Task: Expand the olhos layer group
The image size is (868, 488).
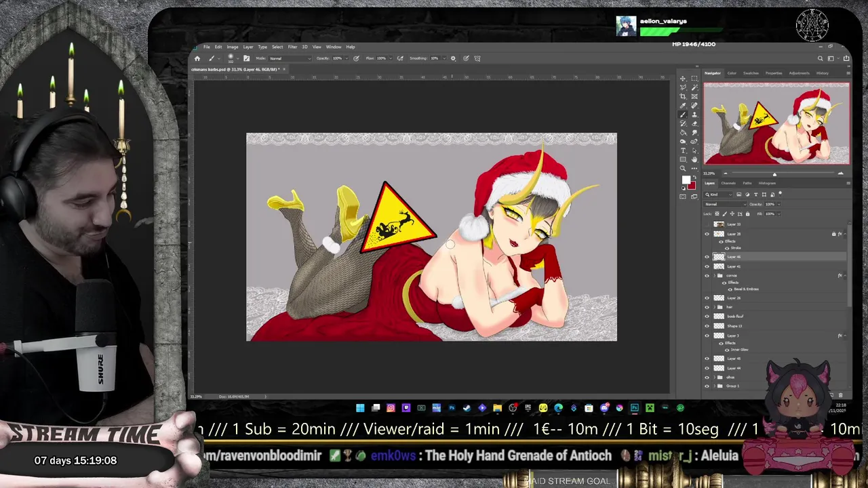Action: tap(715, 378)
